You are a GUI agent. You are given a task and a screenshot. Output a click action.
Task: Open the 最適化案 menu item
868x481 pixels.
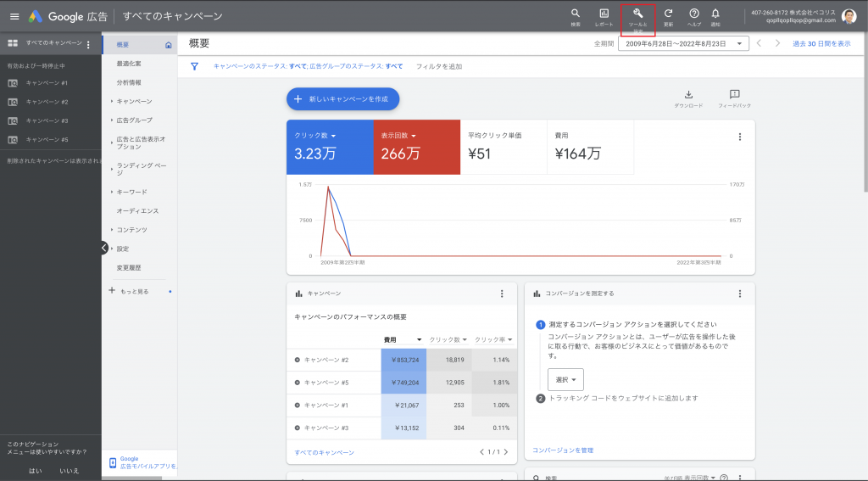coord(129,64)
